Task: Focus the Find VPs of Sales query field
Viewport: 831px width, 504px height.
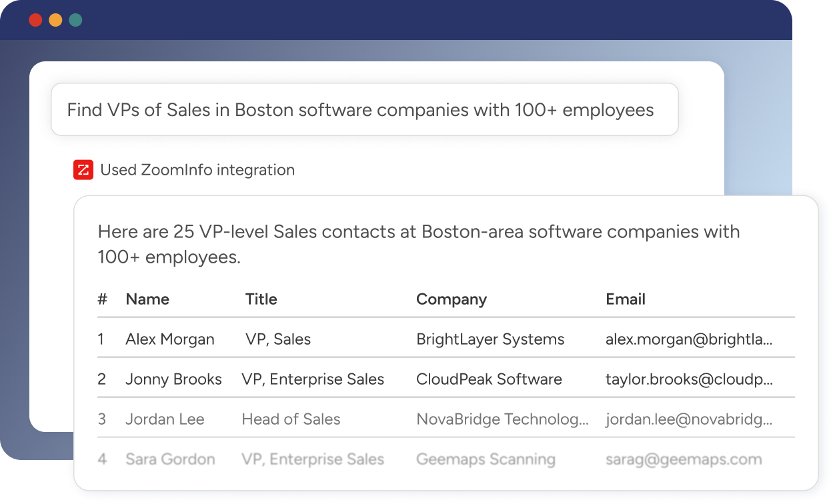Action: (365, 109)
